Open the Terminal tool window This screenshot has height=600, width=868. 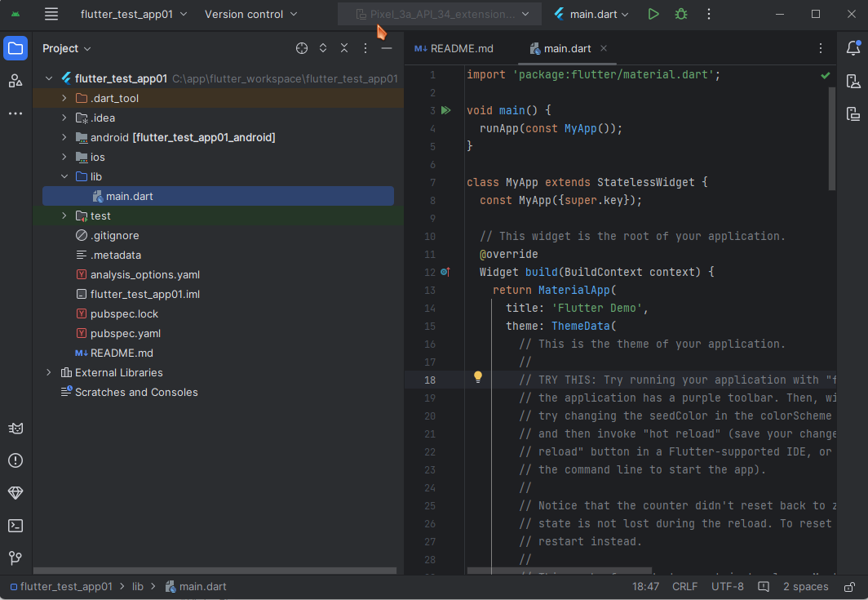[x=15, y=525]
